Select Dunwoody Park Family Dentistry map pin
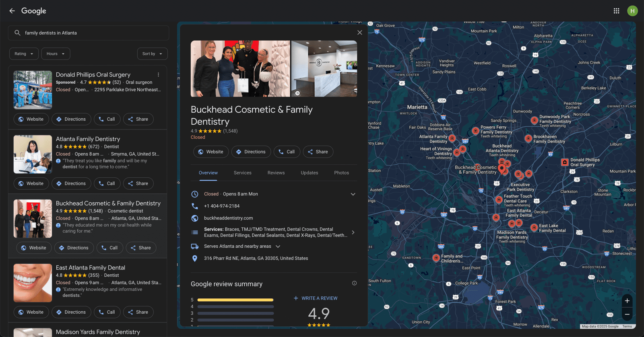 click(534, 120)
